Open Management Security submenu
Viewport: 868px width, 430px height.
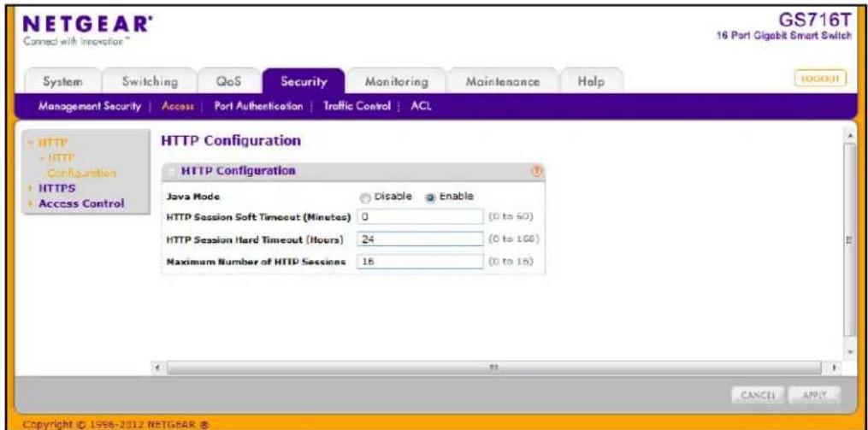pos(90,106)
